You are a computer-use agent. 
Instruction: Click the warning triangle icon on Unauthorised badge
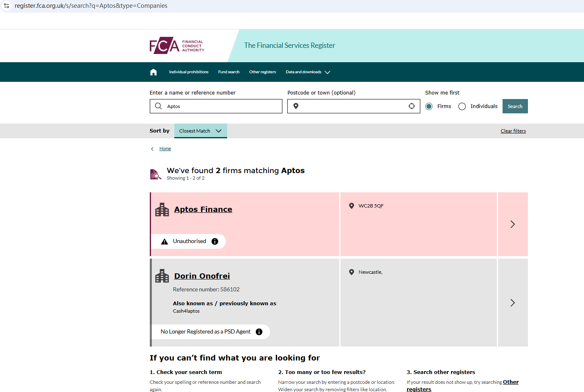pyautogui.click(x=165, y=241)
